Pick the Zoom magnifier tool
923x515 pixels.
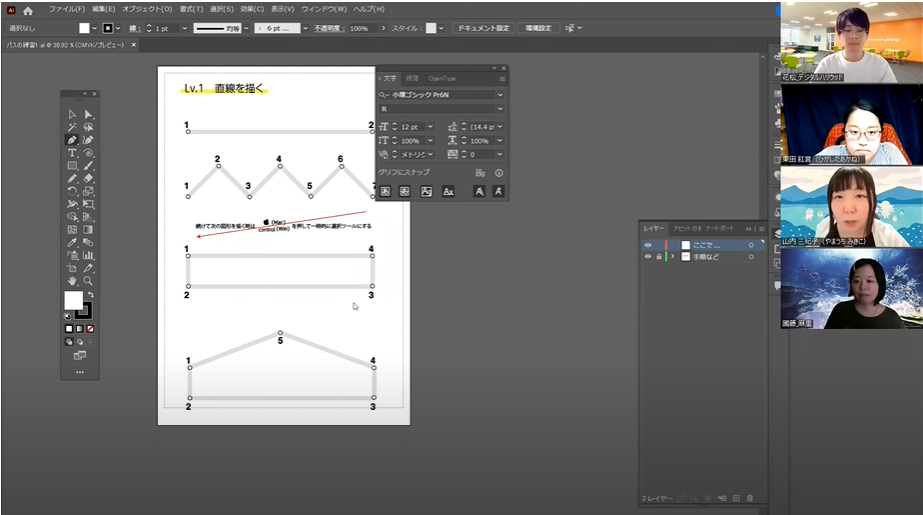[x=89, y=281]
